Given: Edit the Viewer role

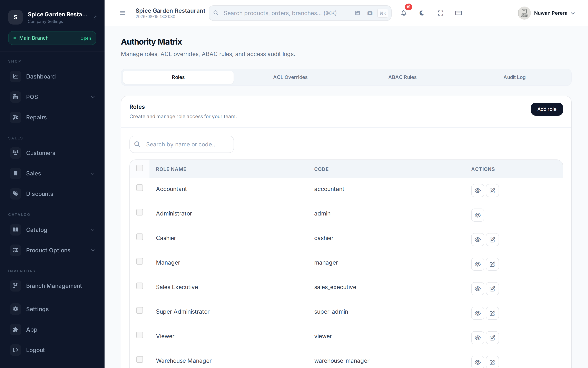Looking at the screenshot, I should (x=492, y=338).
